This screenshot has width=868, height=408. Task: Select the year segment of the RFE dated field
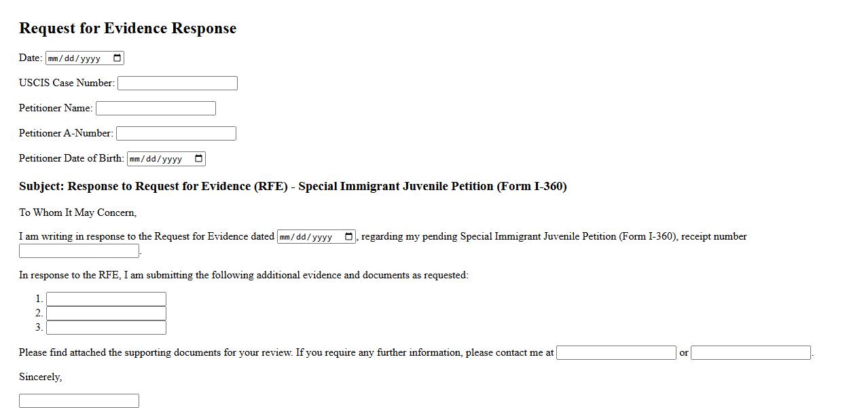click(x=321, y=237)
